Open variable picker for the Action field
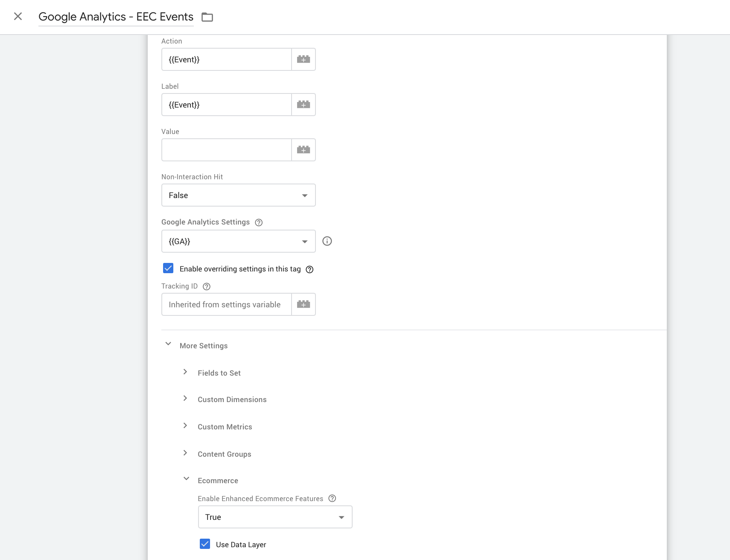This screenshot has width=730, height=560. pos(304,59)
